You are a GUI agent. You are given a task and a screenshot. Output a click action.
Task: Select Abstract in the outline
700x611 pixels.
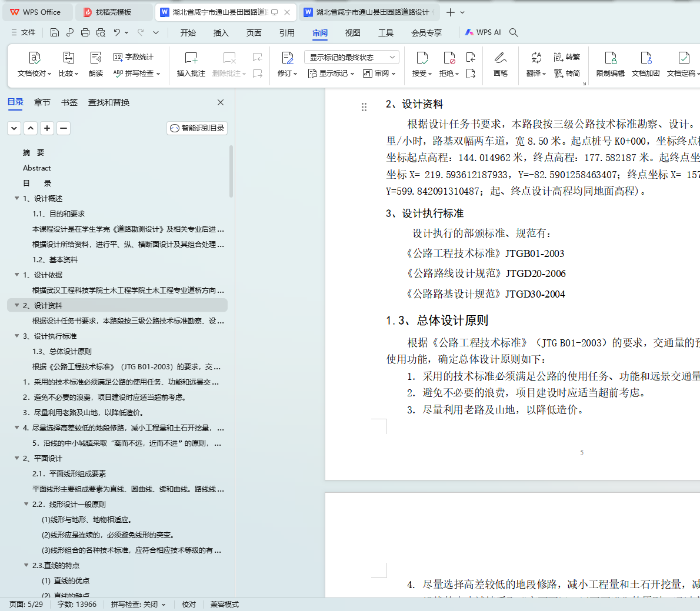(37, 168)
